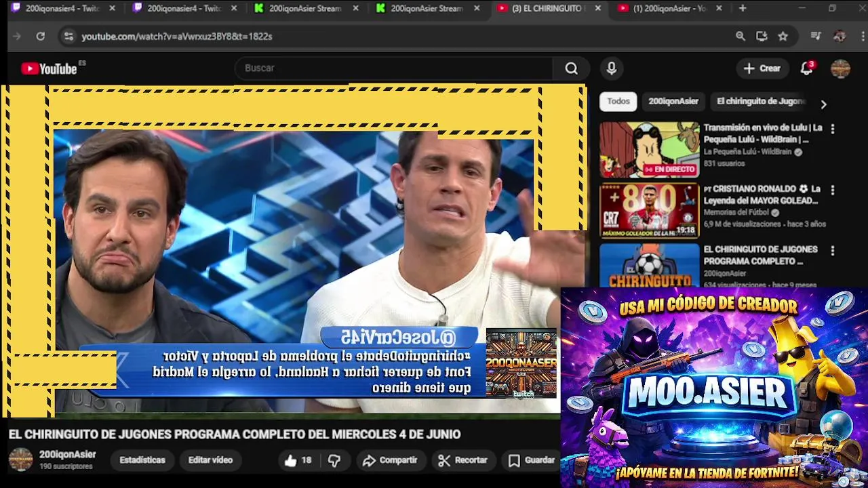
Task: Select the 200iqonAsier filter chip
Action: 673,102
